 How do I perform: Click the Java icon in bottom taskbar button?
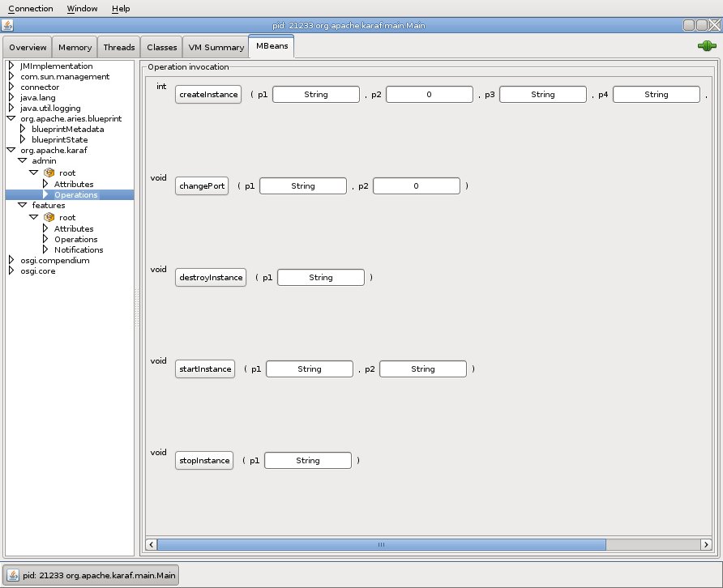pos(13,576)
